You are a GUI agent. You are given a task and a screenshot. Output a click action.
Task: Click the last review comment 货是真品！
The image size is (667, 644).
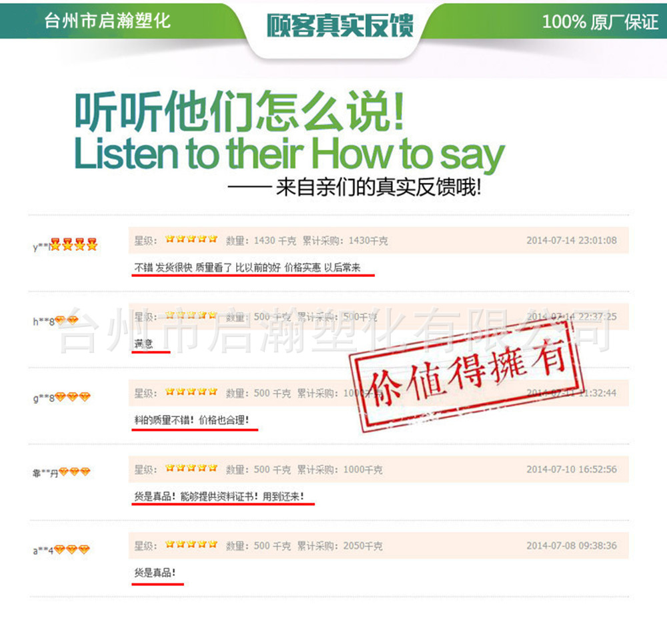155,573
